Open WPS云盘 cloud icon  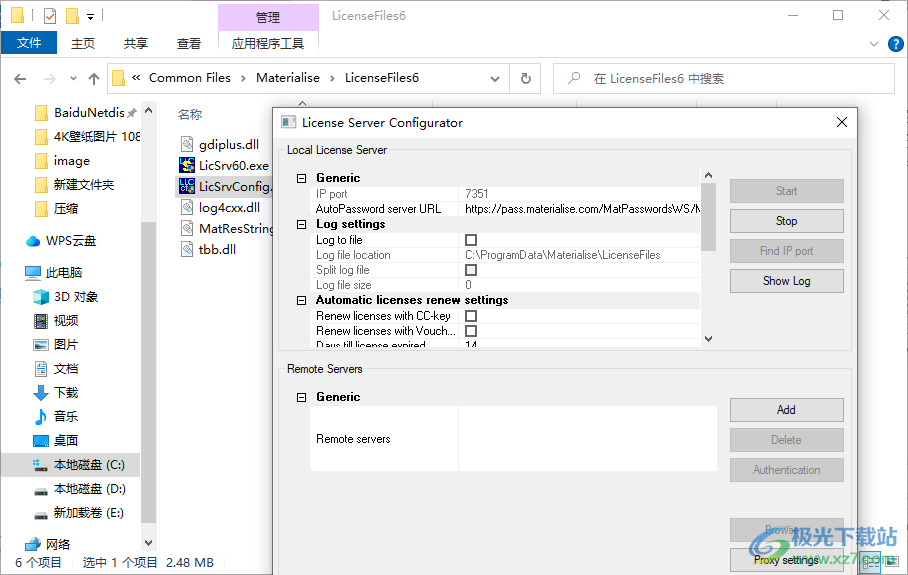tap(33, 241)
